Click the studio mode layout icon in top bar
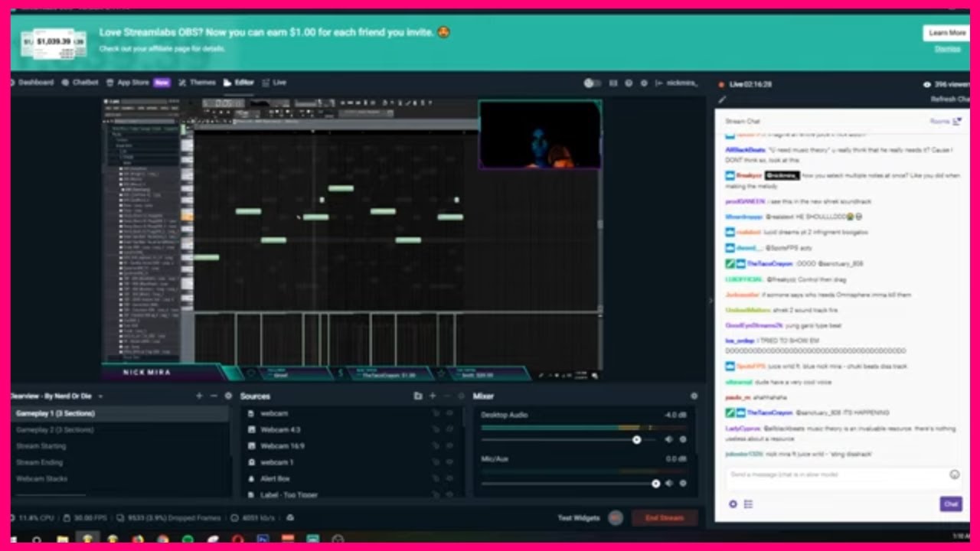The image size is (980, 551). (613, 83)
